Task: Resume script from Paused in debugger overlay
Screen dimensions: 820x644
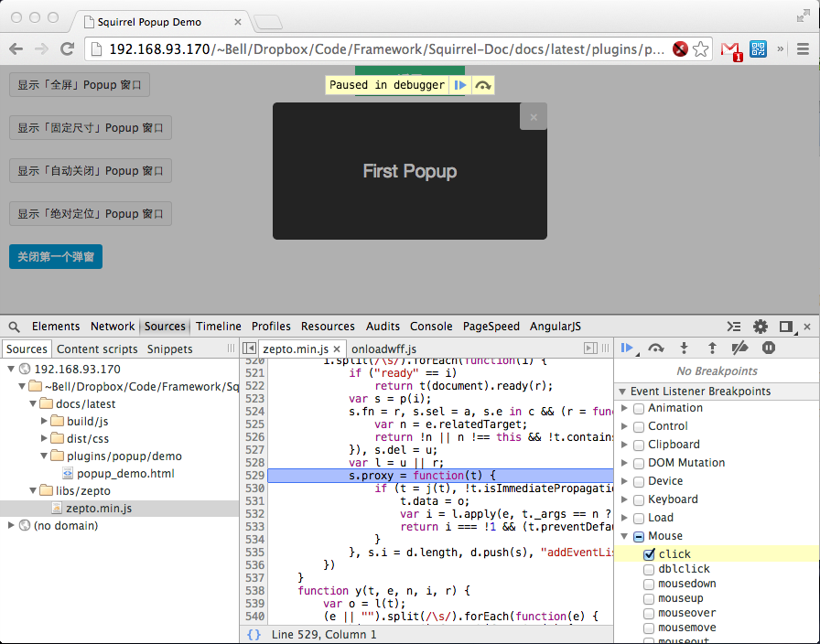Action: click(x=460, y=85)
